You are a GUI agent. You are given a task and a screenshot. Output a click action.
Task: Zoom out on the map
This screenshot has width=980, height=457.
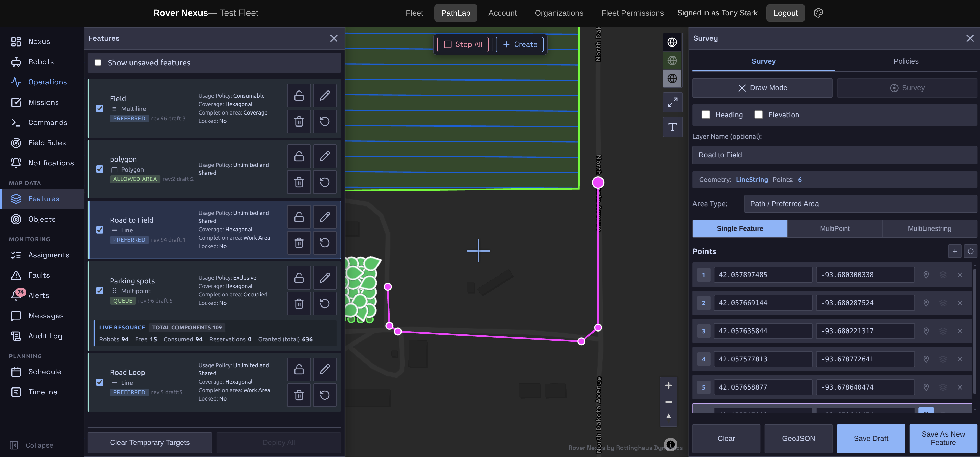pos(668,402)
